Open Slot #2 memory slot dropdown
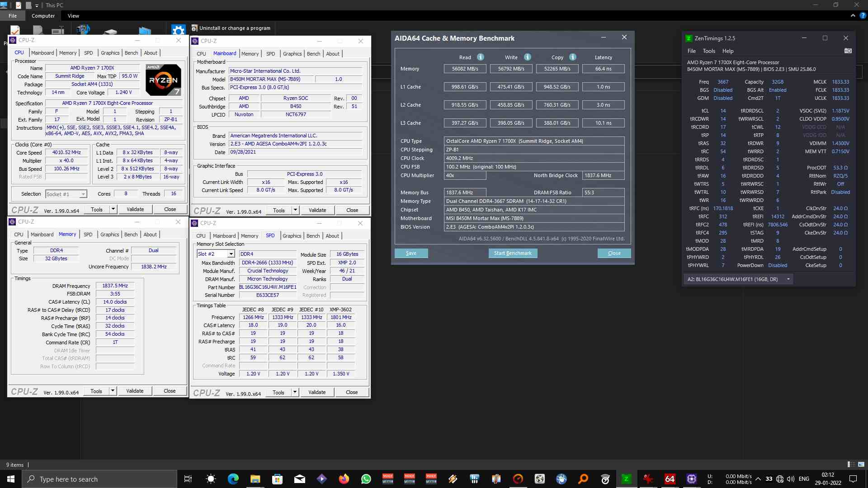Viewport: 868px width, 488px height. coord(231,254)
